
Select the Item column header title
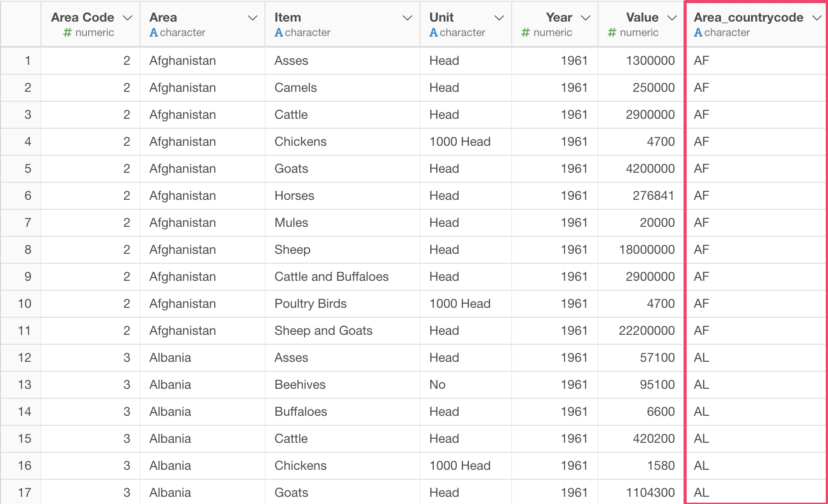pos(288,18)
